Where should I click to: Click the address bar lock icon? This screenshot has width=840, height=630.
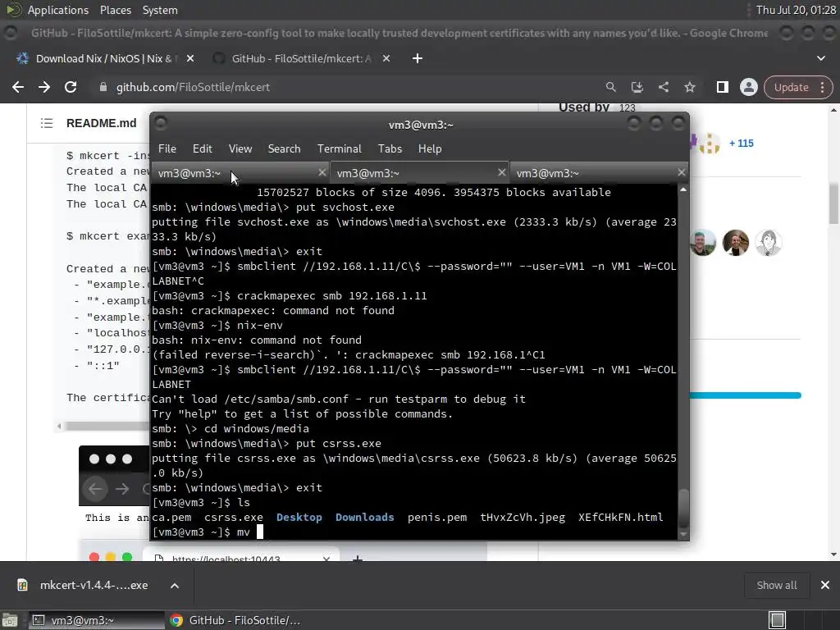(x=103, y=87)
